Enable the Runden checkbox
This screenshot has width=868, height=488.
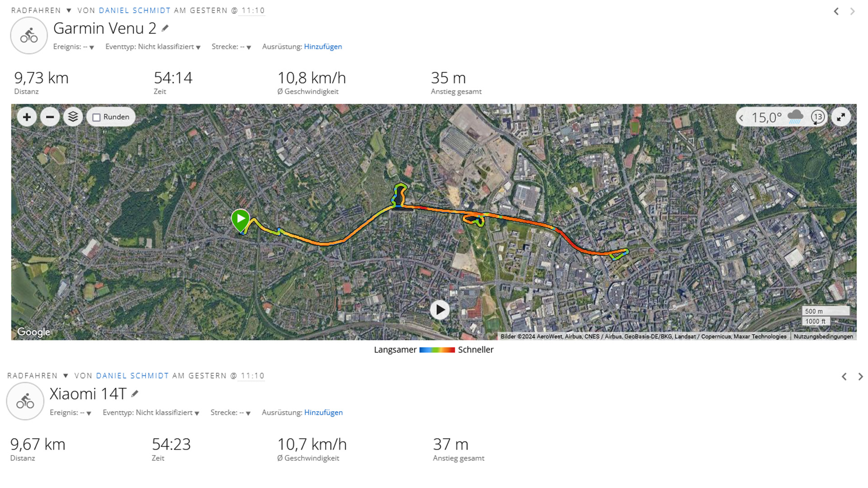[96, 117]
